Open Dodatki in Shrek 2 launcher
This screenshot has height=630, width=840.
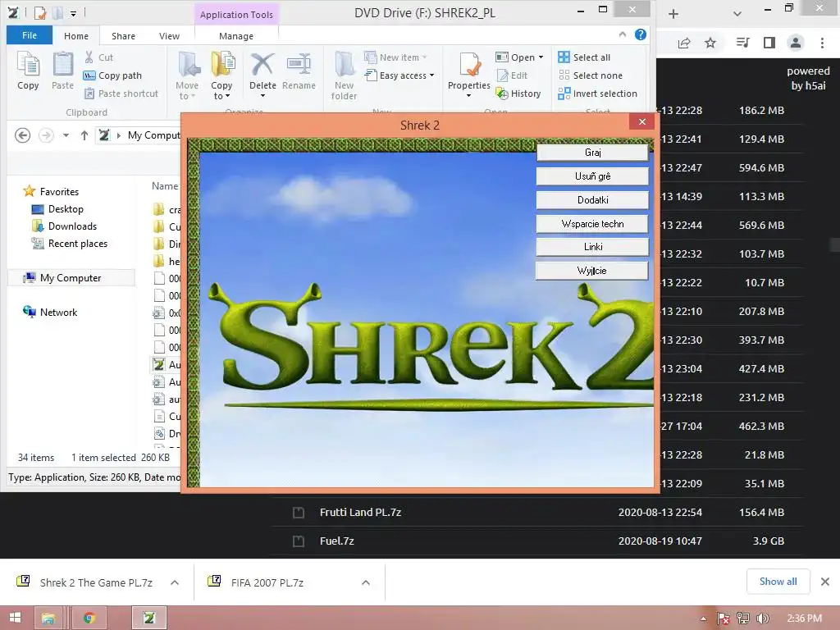[592, 200]
